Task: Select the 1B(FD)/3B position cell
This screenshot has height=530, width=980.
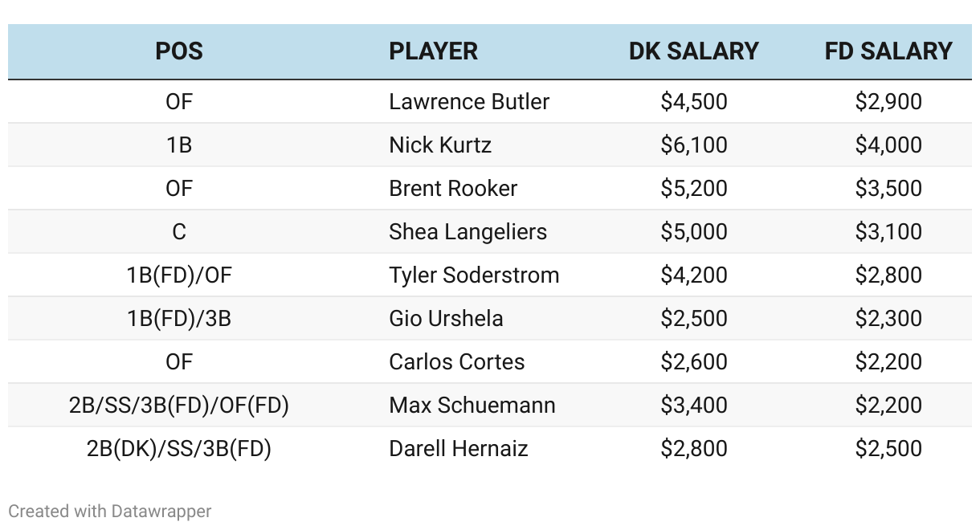Action: (179, 319)
